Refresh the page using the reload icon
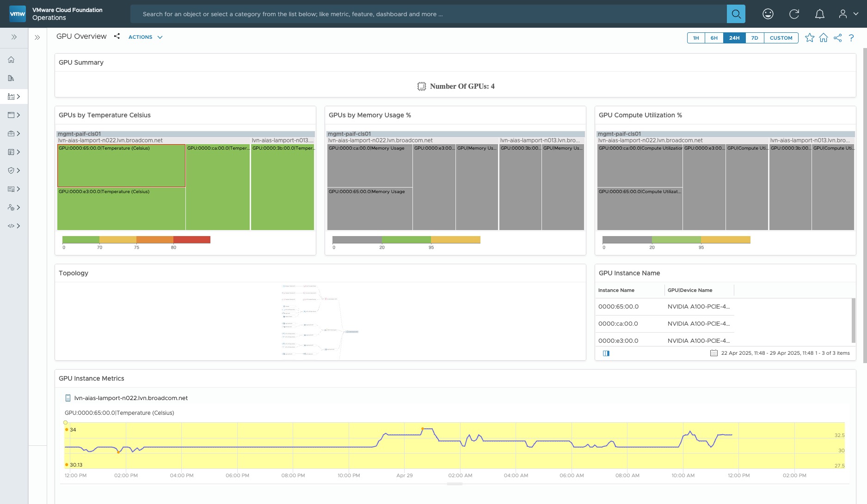Viewport: 867px width, 504px height. [794, 14]
